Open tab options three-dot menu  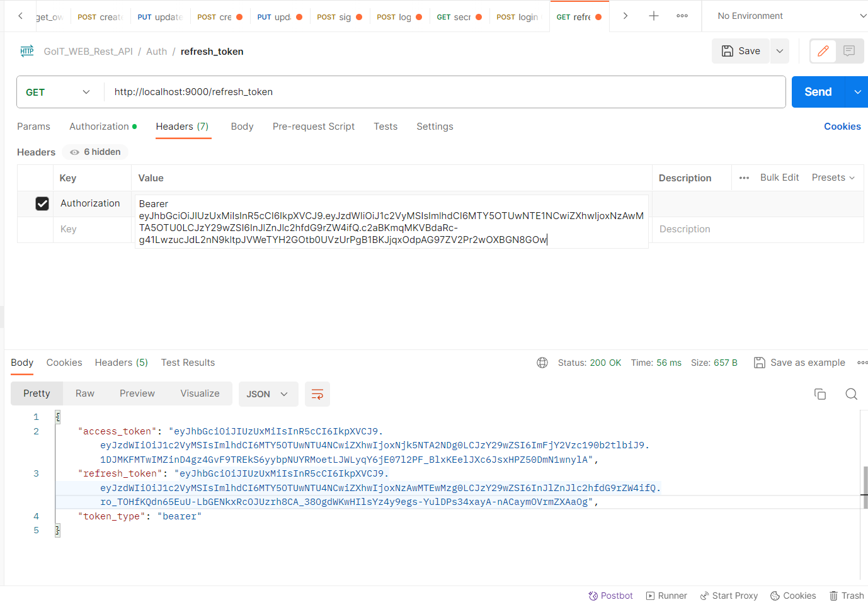[682, 16]
